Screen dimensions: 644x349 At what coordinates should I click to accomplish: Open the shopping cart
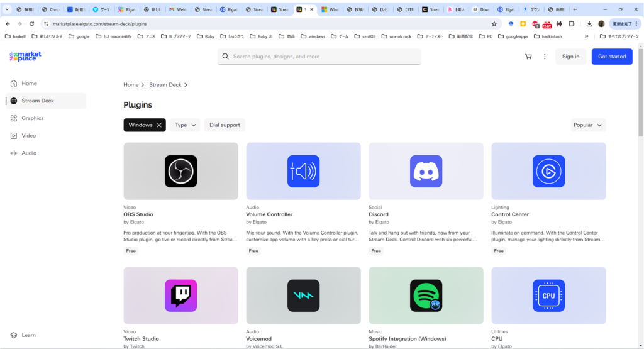528,57
